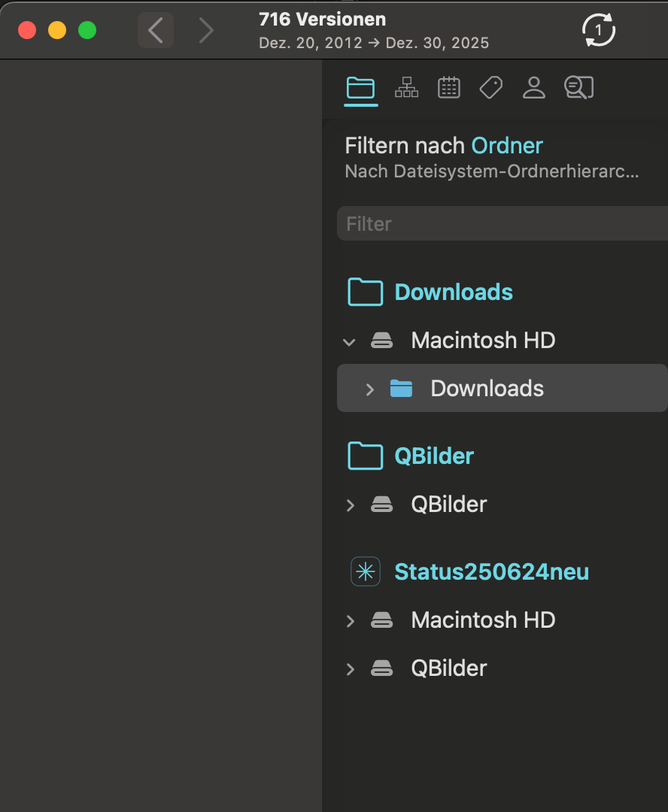Go forward using the right arrow button
Screen dimensions: 668x812
(205, 31)
